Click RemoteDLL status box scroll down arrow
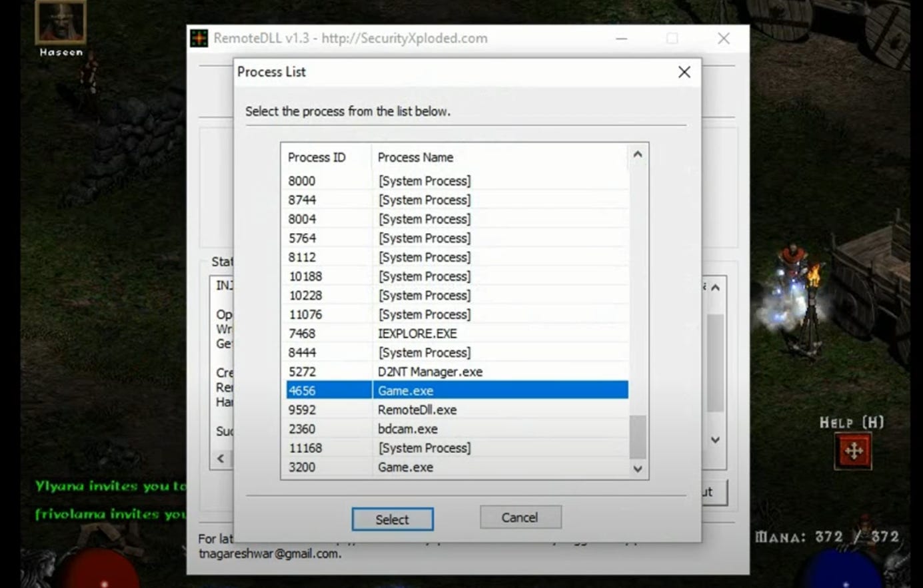 click(x=715, y=440)
